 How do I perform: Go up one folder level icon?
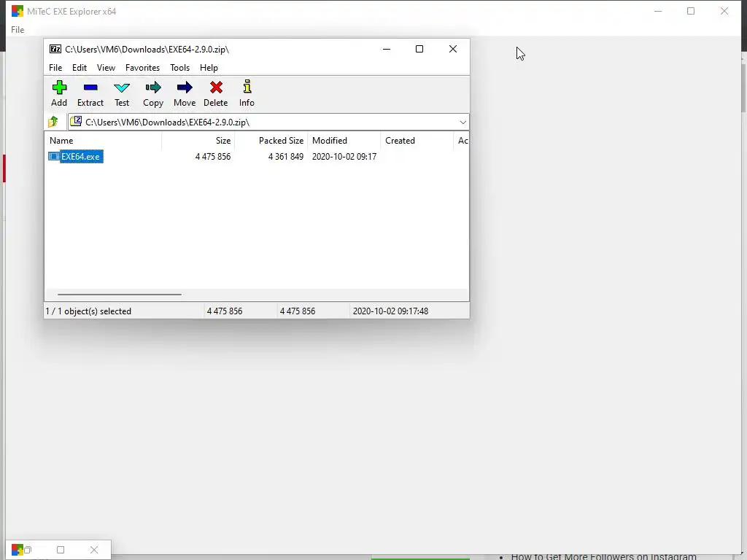(x=53, y=122)
